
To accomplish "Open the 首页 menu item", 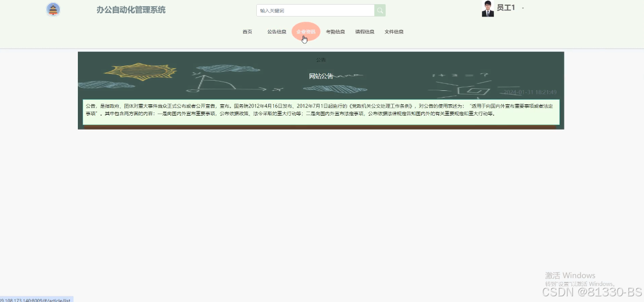I will pyautogui.click(x=247, y=32).
